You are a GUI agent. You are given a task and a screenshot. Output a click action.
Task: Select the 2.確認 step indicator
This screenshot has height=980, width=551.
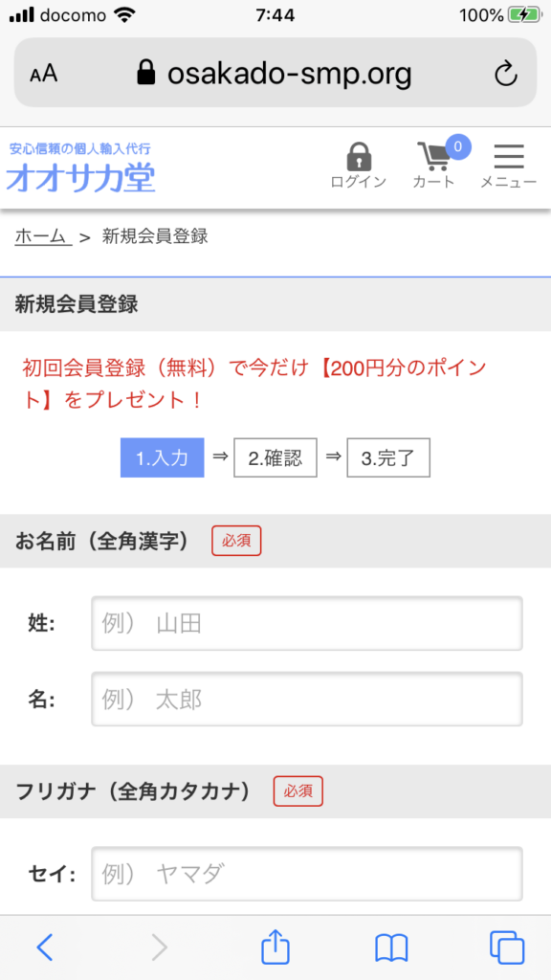pyautogui.click(x=275, y=458)
